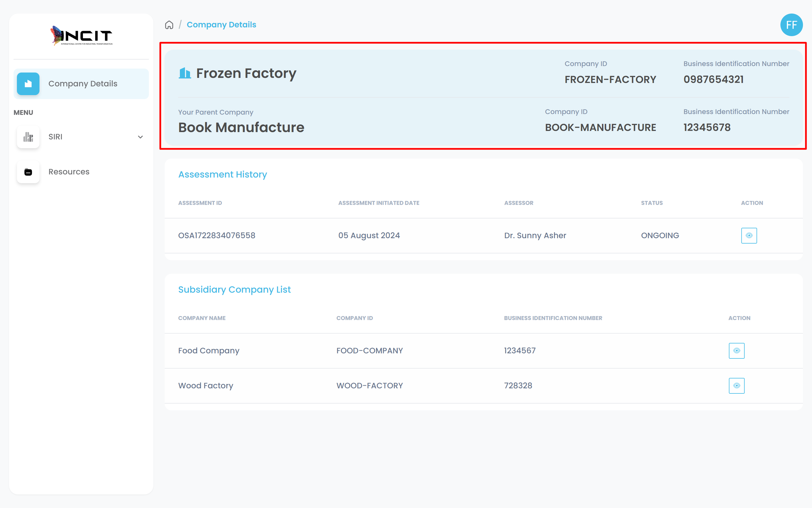Click MENU section label in sidebar
The image size is (812, 508).
[23, 113]
